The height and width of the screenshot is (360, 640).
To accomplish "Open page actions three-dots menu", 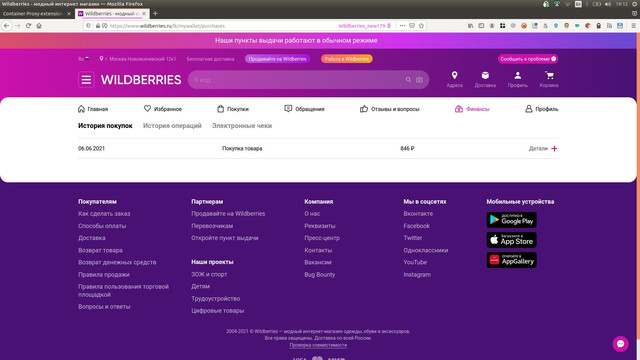I will coord(402,26).
